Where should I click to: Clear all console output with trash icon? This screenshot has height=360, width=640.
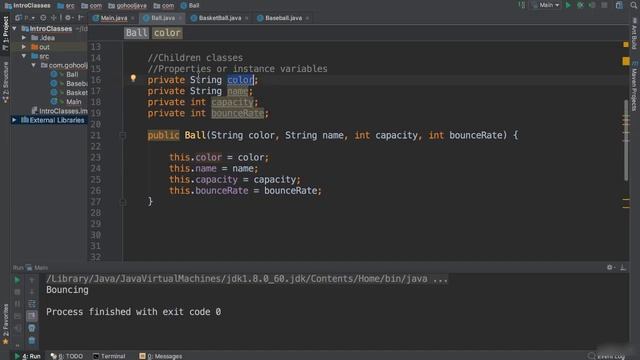pyautogui.click(x=32, y=340)
